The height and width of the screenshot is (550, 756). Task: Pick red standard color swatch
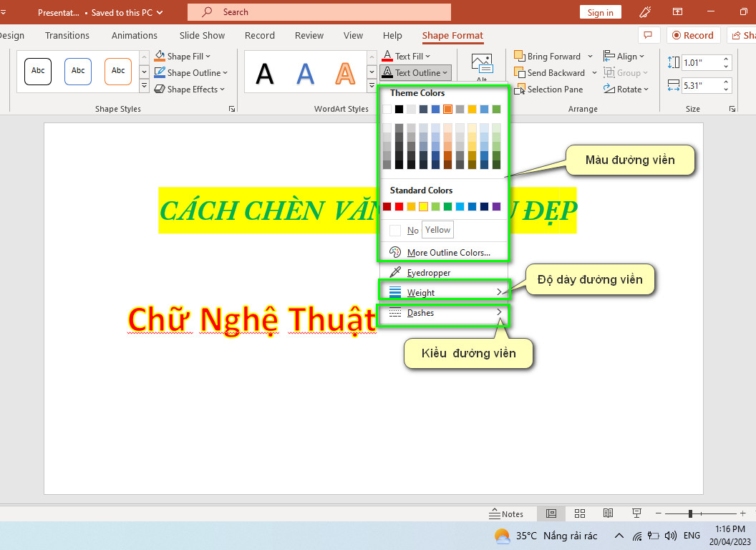[x=399, y=206]
